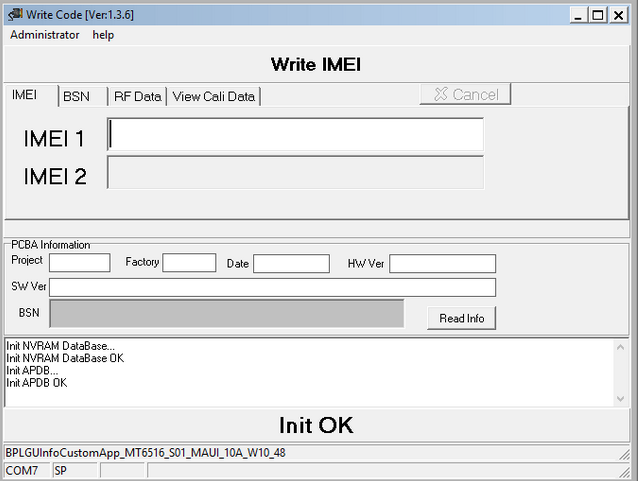Screen dimensions: 638x481
Task: Click the gray BSN field
Action: point(227,313)
